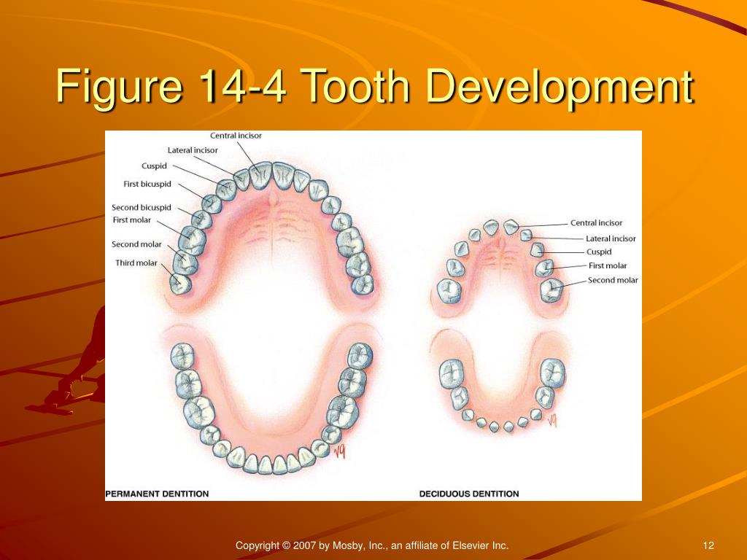Click "Cuspid" label of the permanent dentition
Screen dimensions: 747x560
tap(154, 166)
